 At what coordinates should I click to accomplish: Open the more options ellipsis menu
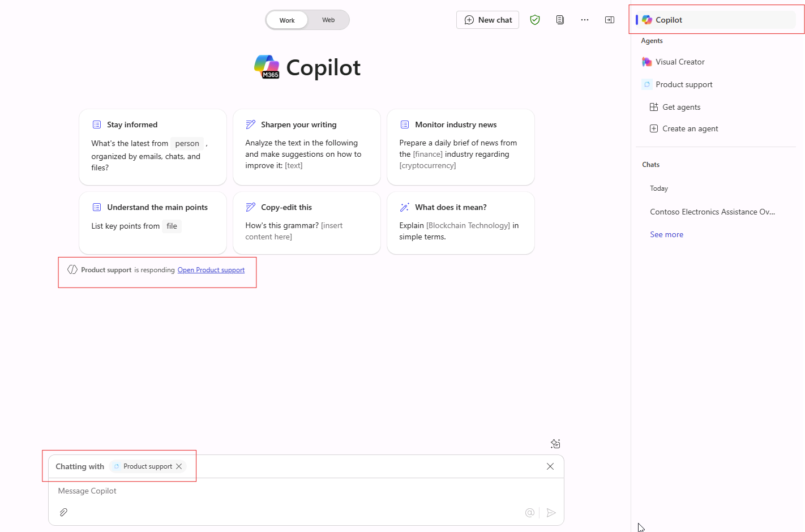coord(585,20)
